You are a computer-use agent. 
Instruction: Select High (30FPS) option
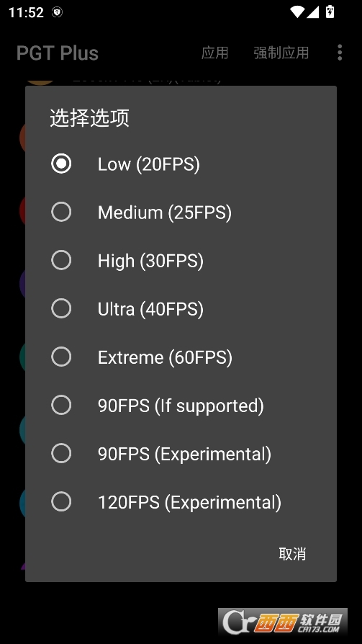tap(181, 260)
